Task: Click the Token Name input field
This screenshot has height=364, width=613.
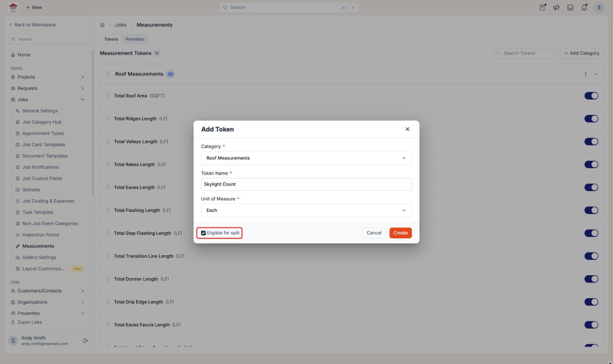Action: (x=306, y=184)
